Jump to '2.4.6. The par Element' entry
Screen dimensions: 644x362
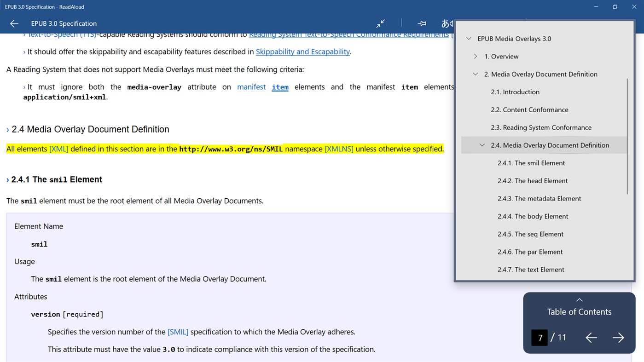(530, 252)
